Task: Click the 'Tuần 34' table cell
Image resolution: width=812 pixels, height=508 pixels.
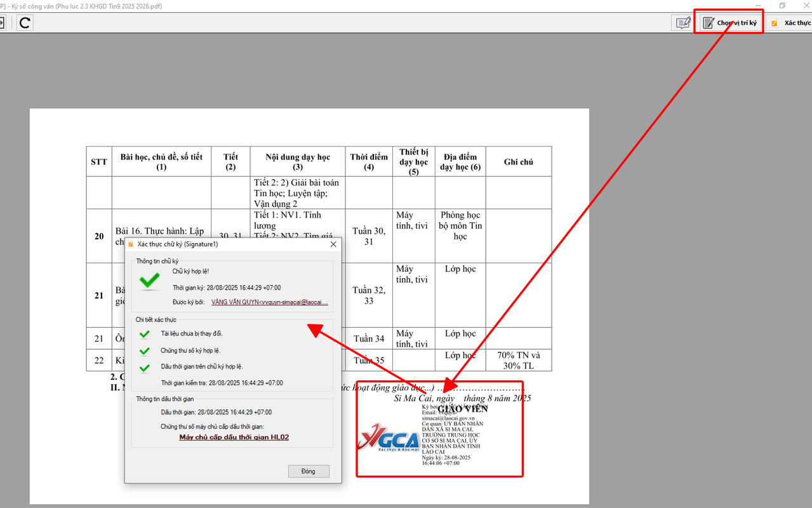Action: pyautogui.click(x=369, y=338)
